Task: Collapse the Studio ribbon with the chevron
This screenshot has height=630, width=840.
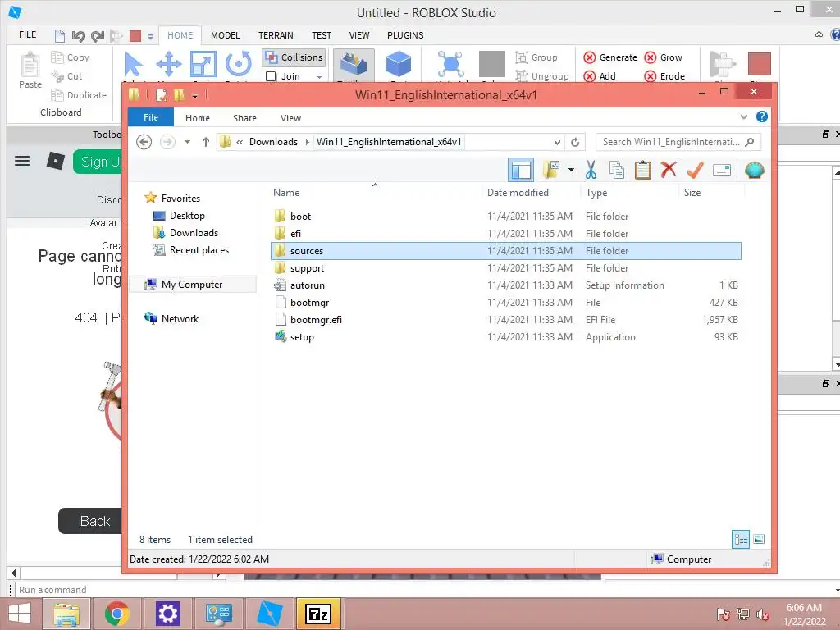Action: (819, 34)
